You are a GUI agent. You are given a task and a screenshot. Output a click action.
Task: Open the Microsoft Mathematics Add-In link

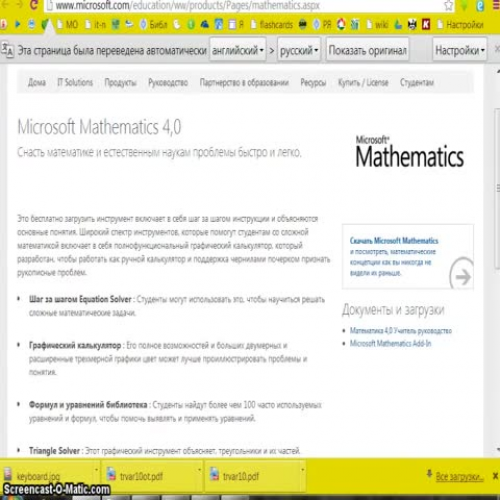[390, 343]
